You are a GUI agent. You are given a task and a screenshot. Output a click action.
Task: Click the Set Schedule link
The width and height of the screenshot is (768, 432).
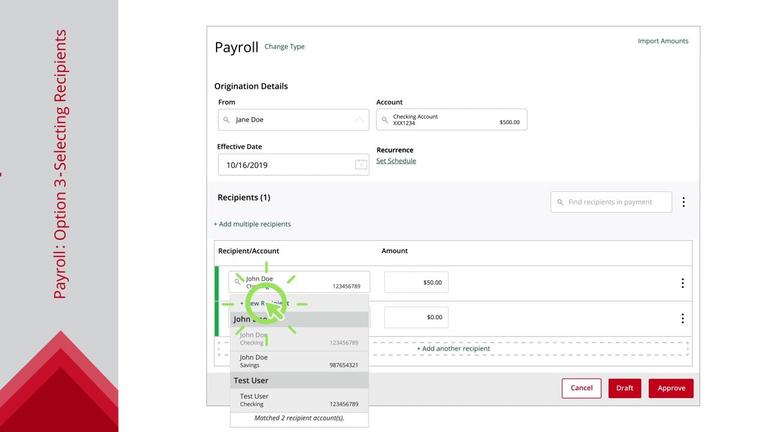(396, 161)
